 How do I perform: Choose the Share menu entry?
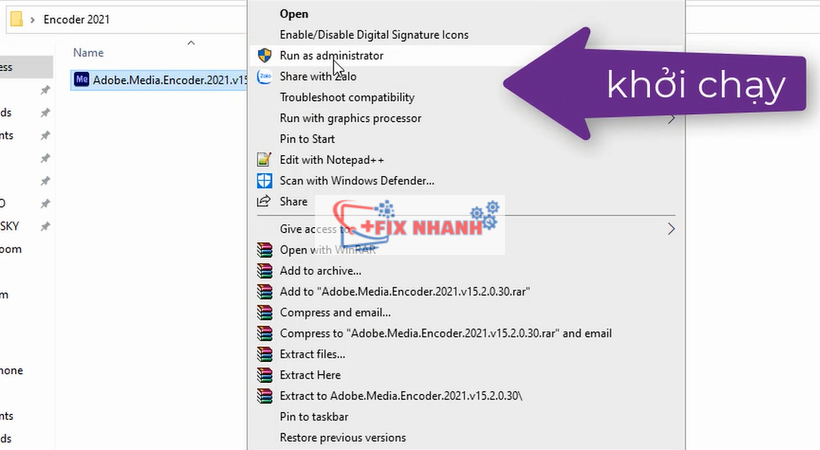click(x=293, y=201)
